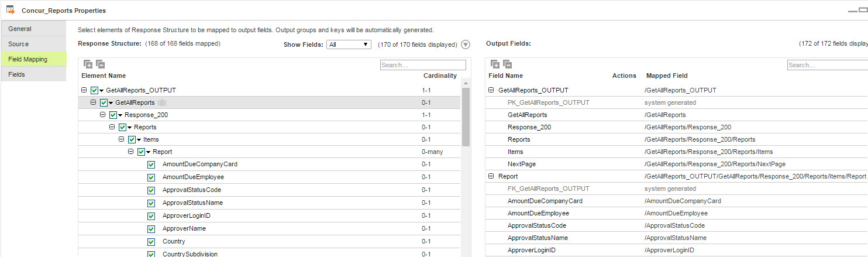868x257 pixels.
Task: Expand all nodes in Response Structure
Action: 88,64
